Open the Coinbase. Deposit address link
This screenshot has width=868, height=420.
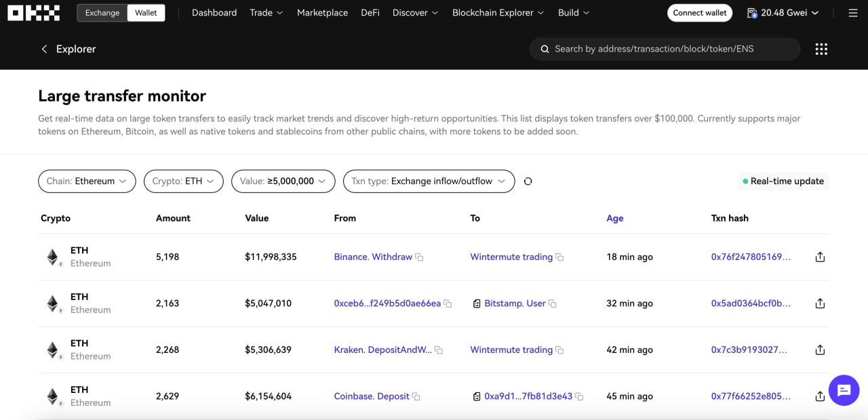pos(372,396)
